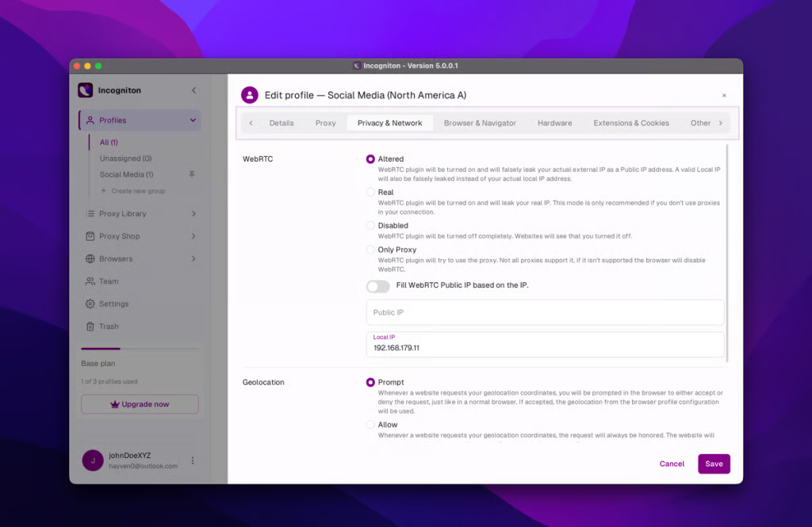This screenshot has height=527, width=812.
Task: Toggle Fill WebRTC Public IP switch
Action: (x=378, y=286)
